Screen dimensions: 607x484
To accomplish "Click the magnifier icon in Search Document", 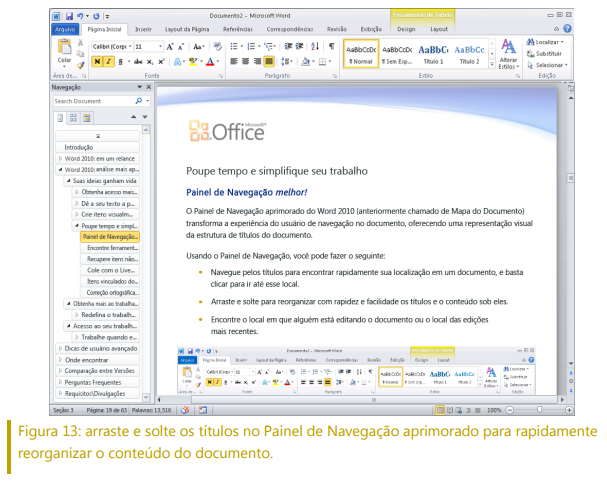I will click(136, 101).
